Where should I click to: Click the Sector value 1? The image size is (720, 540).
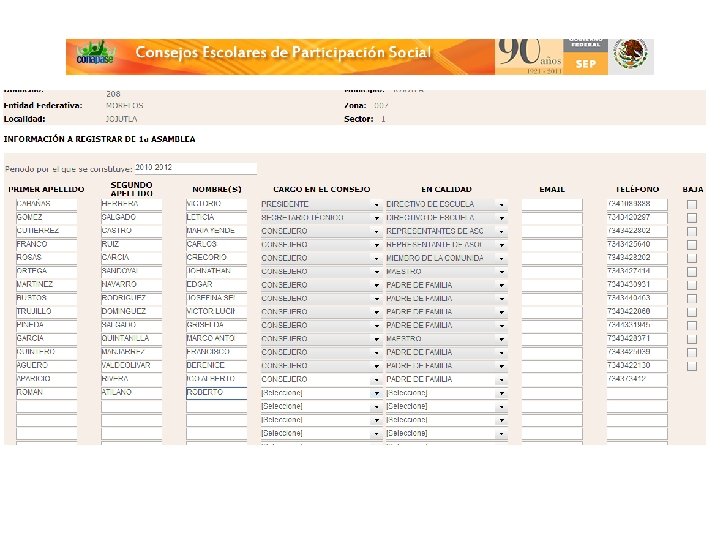pos(383,119)
